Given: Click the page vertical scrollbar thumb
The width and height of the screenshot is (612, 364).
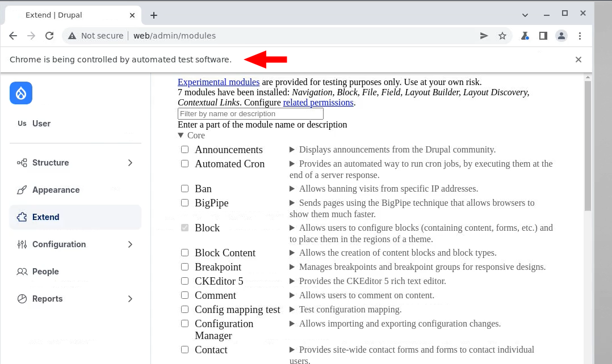Looking at the screenshot, I should point(588,146).
